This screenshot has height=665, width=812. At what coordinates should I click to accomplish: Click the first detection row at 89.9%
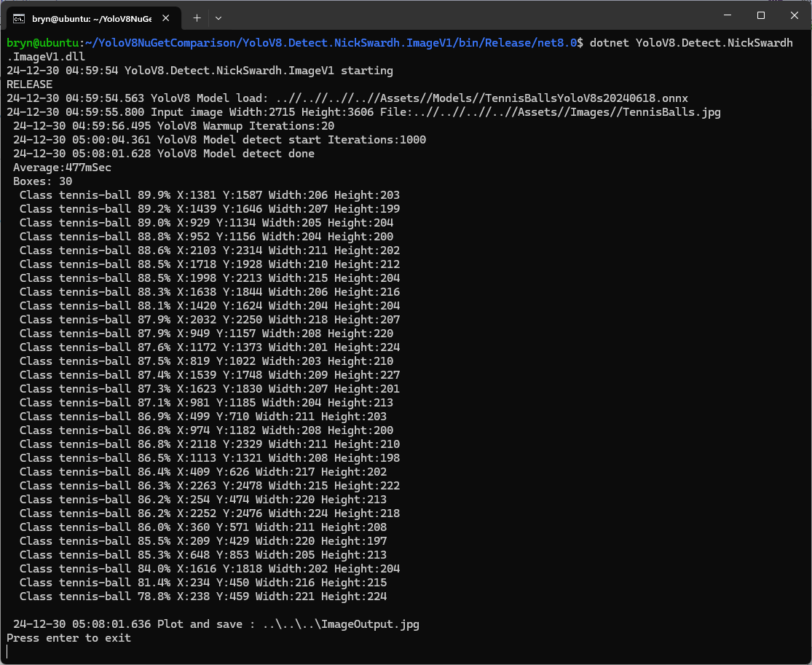tap(209, 195)
